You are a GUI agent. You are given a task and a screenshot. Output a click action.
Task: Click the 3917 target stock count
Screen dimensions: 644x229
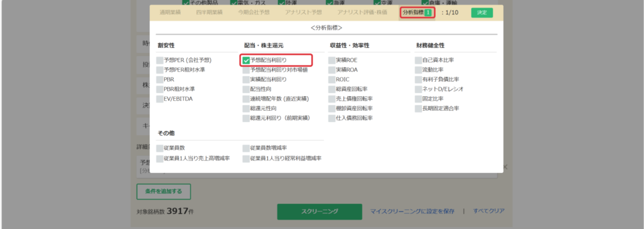coord(178,211)
